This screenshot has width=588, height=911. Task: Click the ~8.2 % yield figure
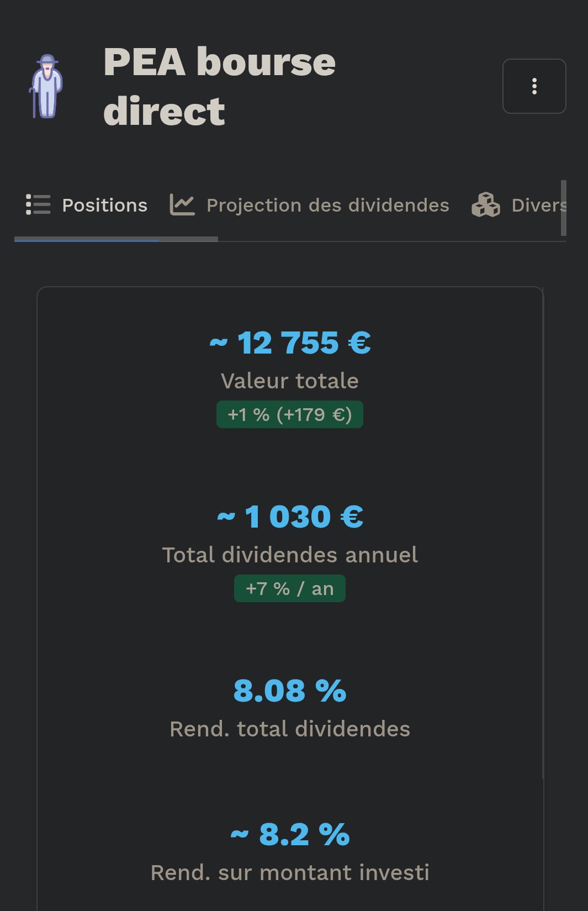pyautogui.click(x=290, y=834)
